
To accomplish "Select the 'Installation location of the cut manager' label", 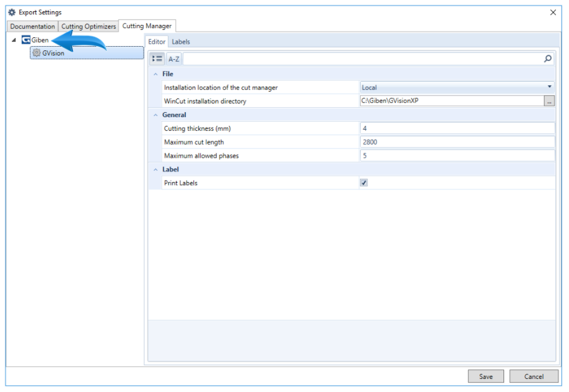I will click(221, 87).
